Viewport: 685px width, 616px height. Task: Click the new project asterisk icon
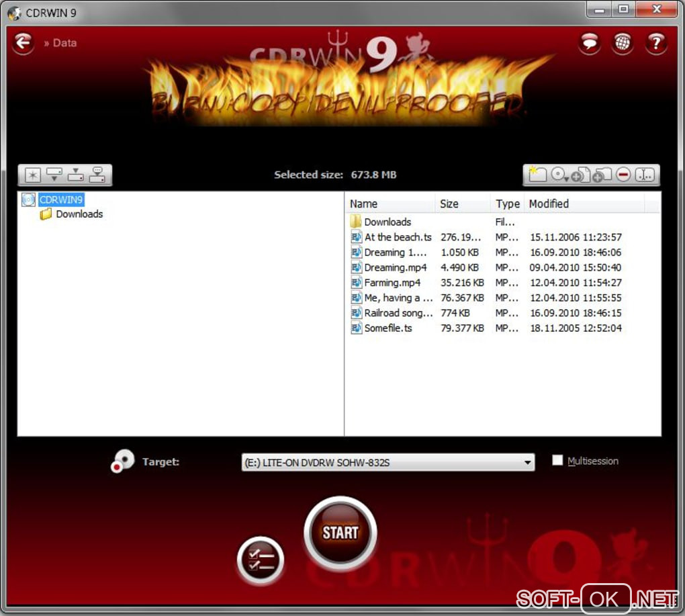(33, 175)
